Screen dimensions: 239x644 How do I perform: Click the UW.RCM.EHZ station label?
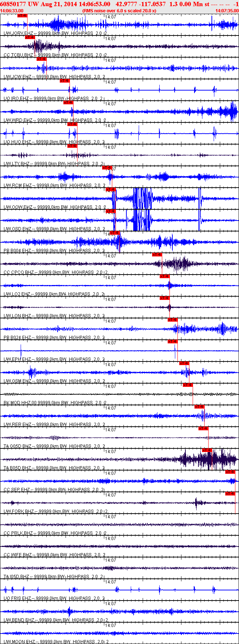pyautogui.click(x=18, y=185)
